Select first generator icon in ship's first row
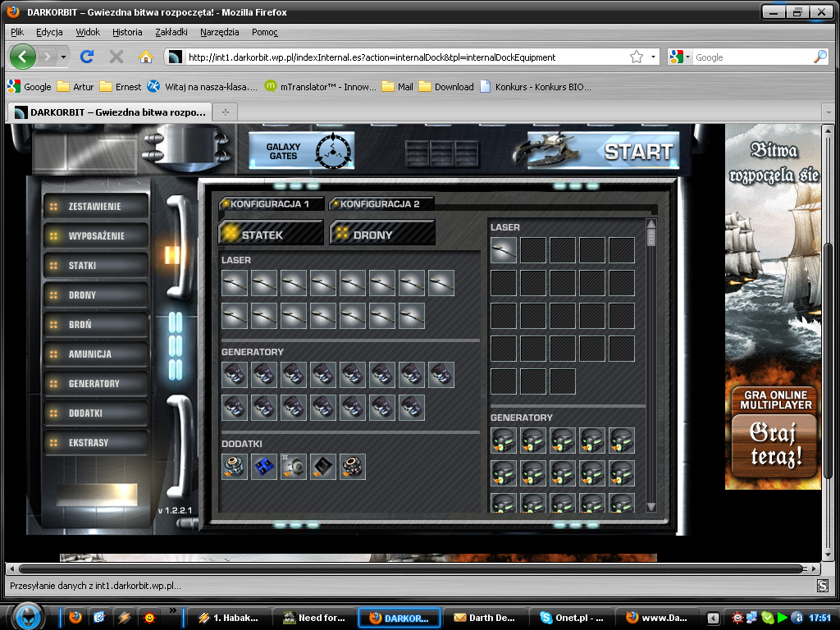 (235, 375)
